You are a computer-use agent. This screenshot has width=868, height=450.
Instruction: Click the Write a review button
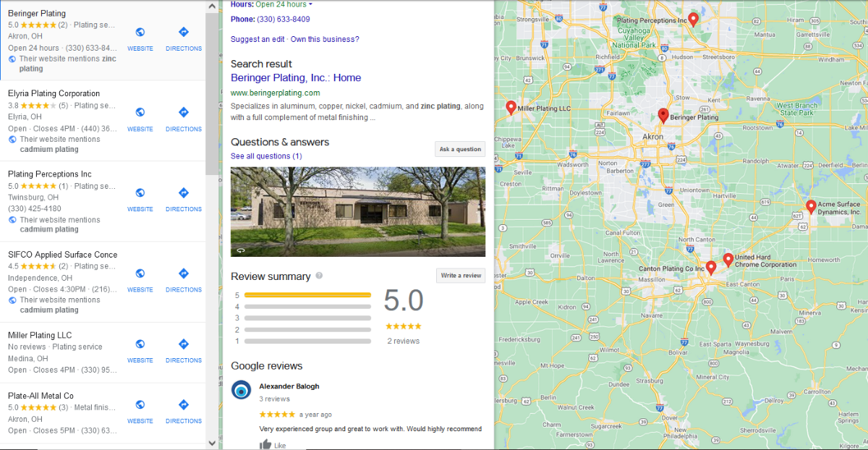461,276
